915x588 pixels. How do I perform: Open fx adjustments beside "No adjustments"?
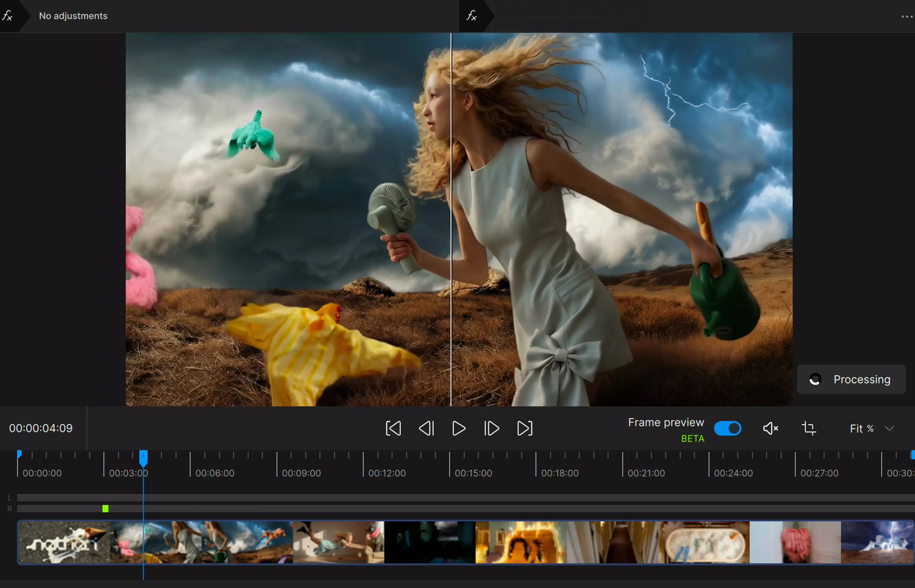coord(8,16)
